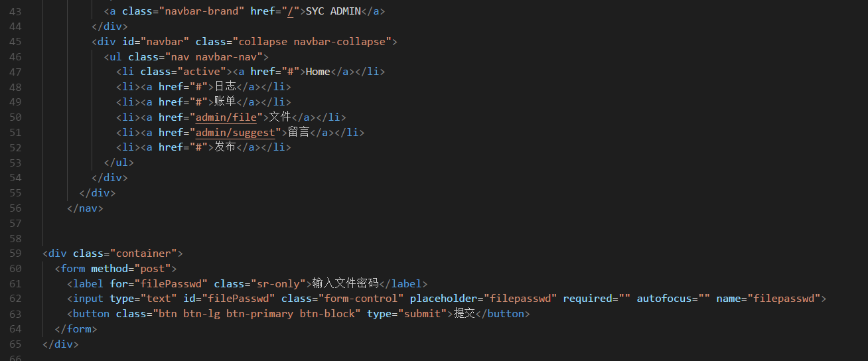
Task: Click the underlined "admin/file" href link
Action: pos(226,117)
